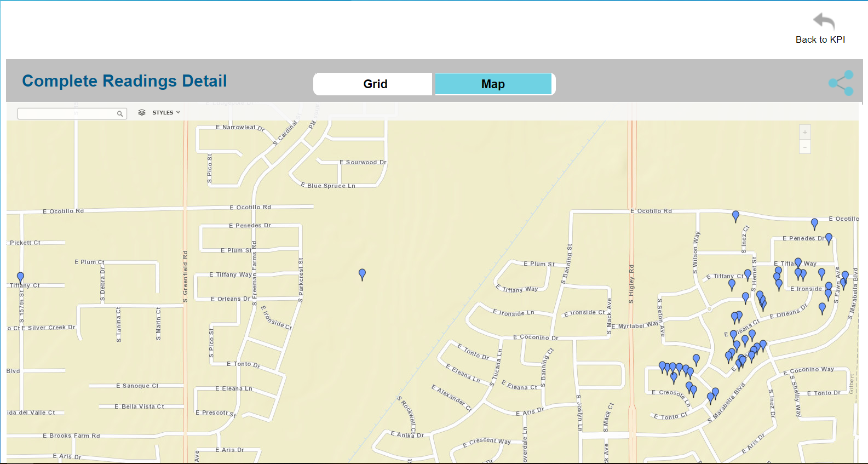Select the isolated pin east of S Parkcrest St
This screenshot has width=868, height=464.
tap(362, 274)
